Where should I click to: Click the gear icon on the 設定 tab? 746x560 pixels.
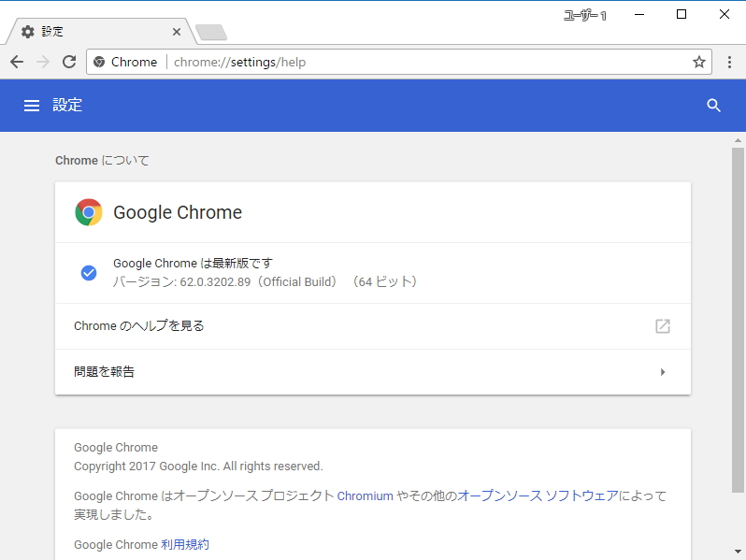click(x=28, y=32)
